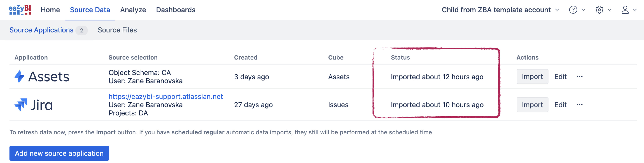
Task: Switch to the Source Files tab
Action: (x=117, y=30)
